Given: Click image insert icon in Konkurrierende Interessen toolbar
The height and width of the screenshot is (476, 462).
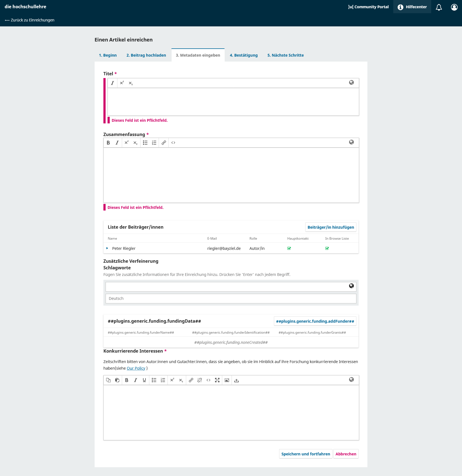Looking at the screenshot, I should (227, 380).
